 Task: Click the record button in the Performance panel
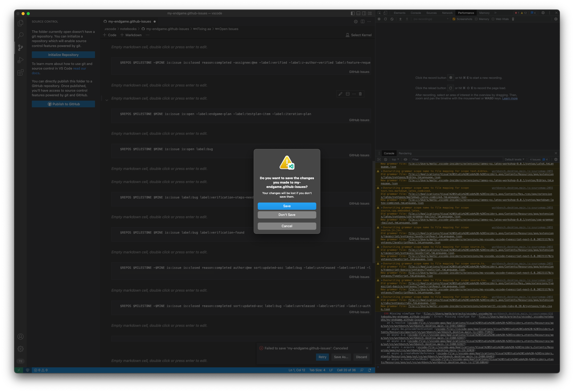(379, 19)
